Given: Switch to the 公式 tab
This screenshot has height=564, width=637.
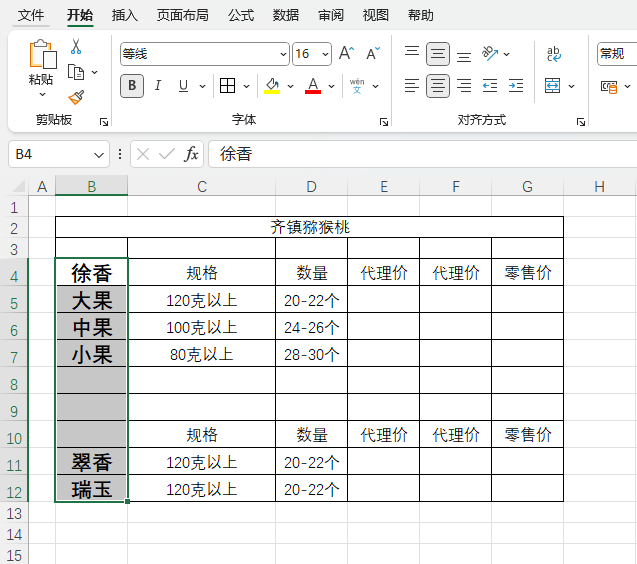Looking at the screenshot, I should click(x=241, y=15).
